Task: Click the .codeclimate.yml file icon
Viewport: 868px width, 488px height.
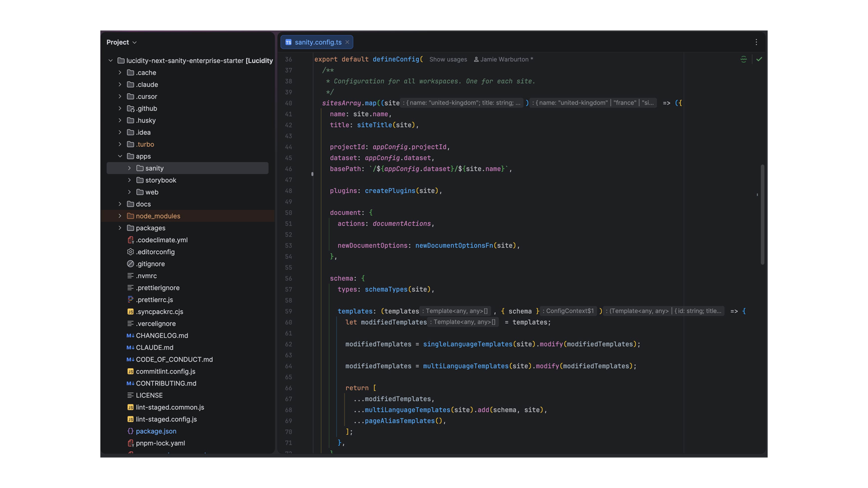Action: pyautogui.click(x=130, y=240)
